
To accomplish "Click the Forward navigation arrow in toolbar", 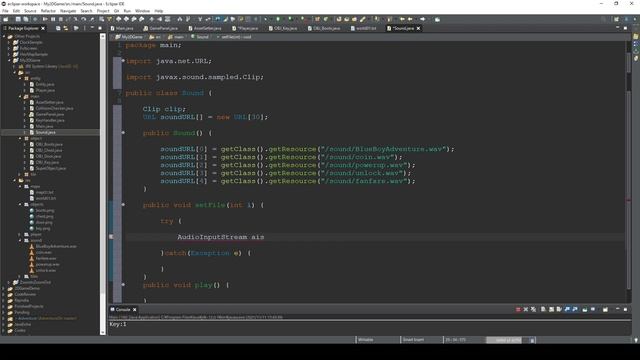I will (422, 19).
